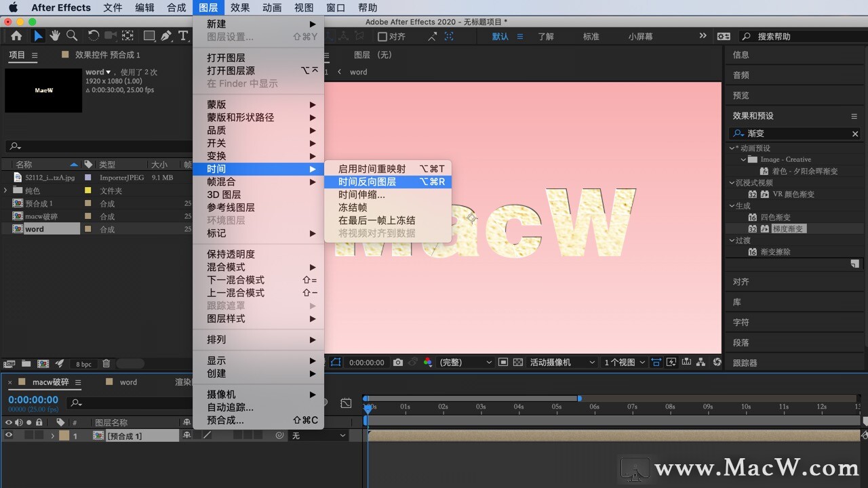Viewport: 868px width, 488px height.
Task: Choose 时间反向图层 in the submenu
Action: pyautogui.click(x=388, y=182)
